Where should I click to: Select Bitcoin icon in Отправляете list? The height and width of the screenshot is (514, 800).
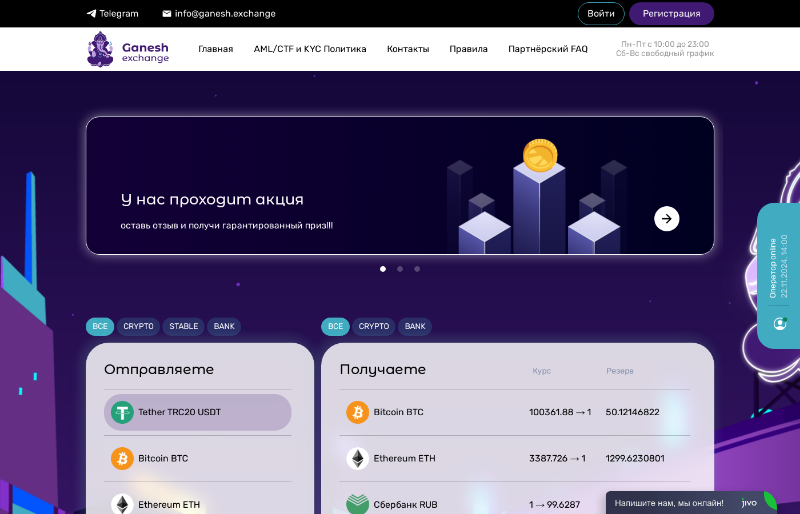(122, 458)
